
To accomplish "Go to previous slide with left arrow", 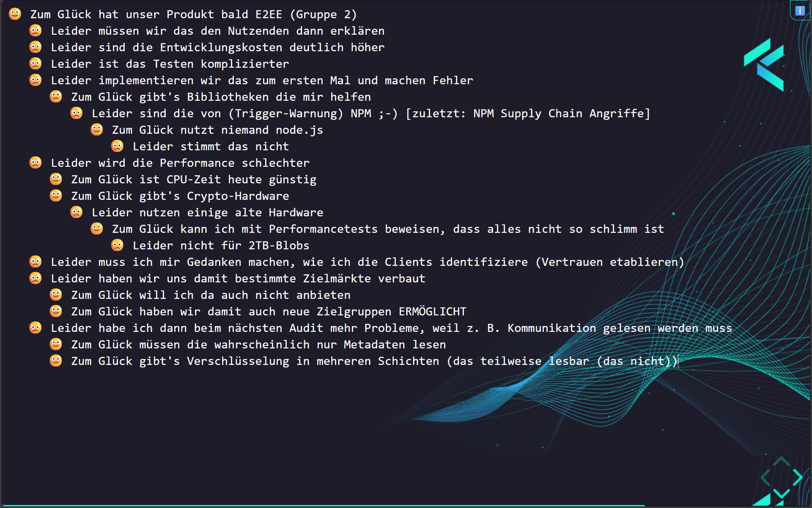I will coord(765,478).
